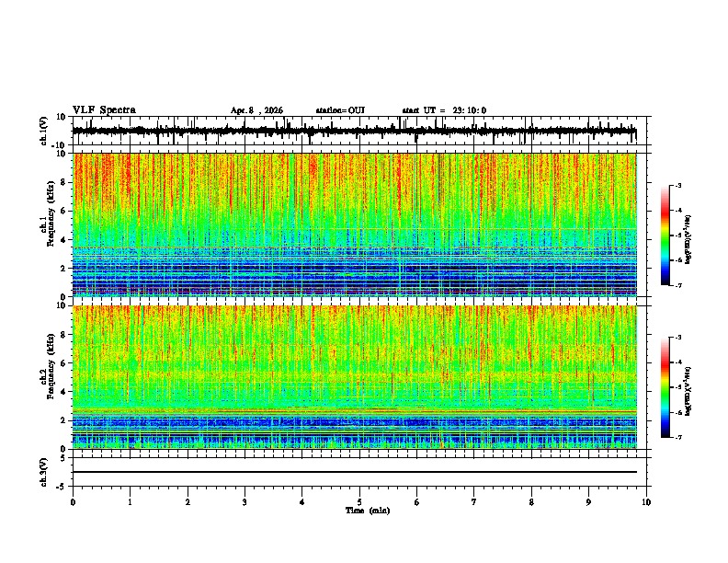The image size is (728, 563).
Task: Click inside the ch.2 spectrogram plot
Action: tap(354, 377)
